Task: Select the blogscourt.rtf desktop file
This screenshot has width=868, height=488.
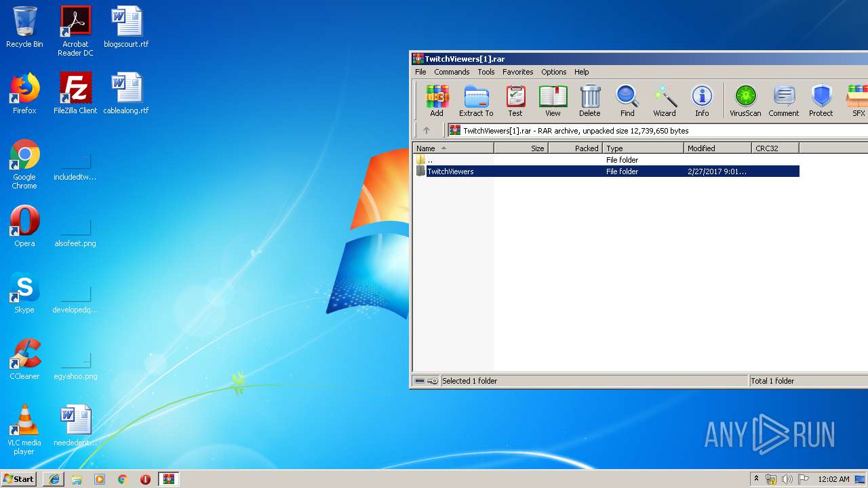Action: (x=126, y=27)
